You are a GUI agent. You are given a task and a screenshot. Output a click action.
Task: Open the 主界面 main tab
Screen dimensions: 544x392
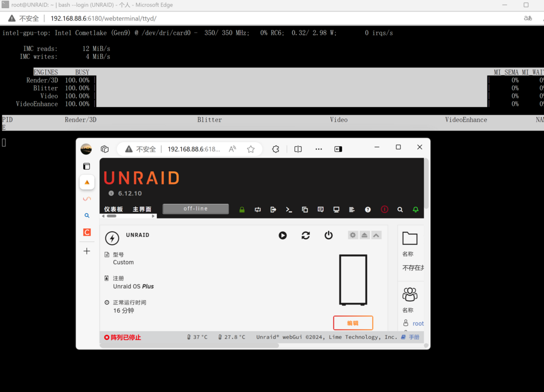point(142,209)
